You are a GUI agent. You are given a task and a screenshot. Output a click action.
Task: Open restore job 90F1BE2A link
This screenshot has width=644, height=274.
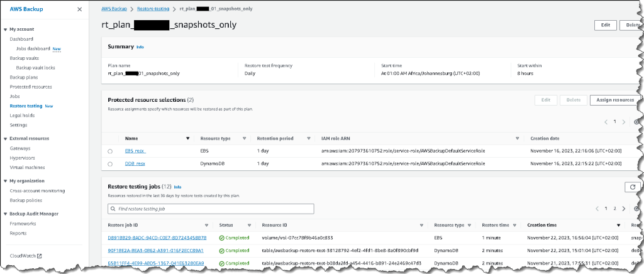click(156, 250)
